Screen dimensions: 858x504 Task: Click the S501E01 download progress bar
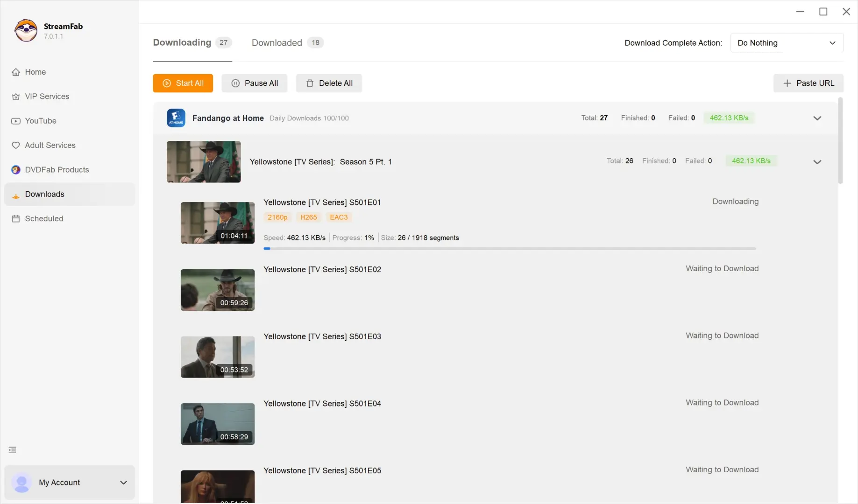click(x=510, y=249)
